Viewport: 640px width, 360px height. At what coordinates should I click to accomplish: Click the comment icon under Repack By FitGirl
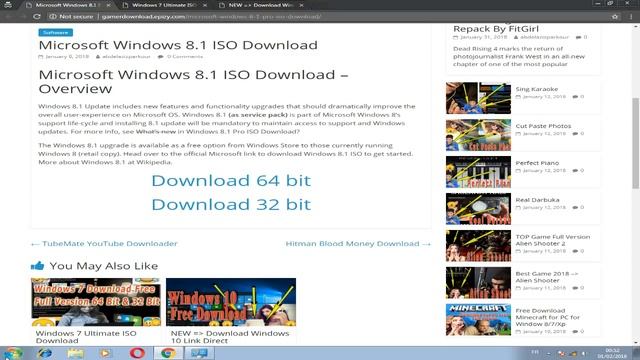click(578, 37)
